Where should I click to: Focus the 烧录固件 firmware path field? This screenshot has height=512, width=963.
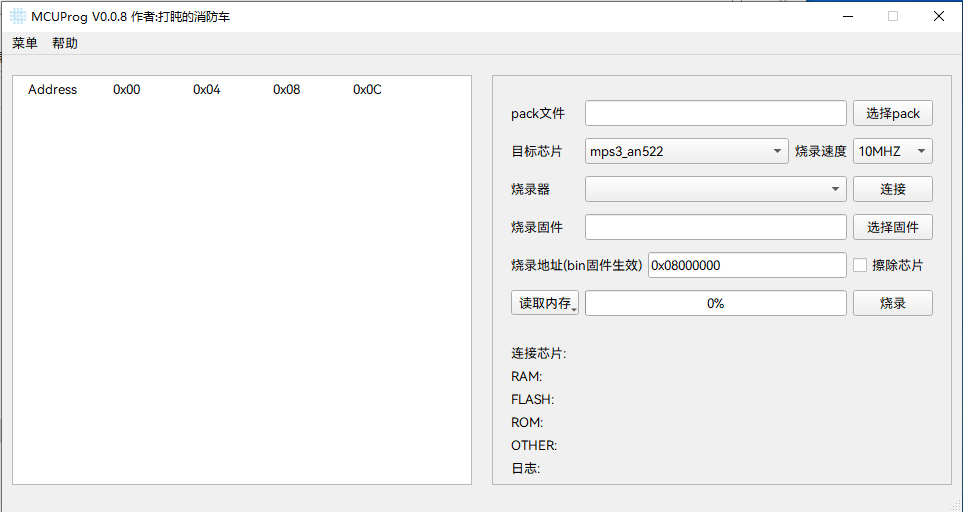[715, 227]
